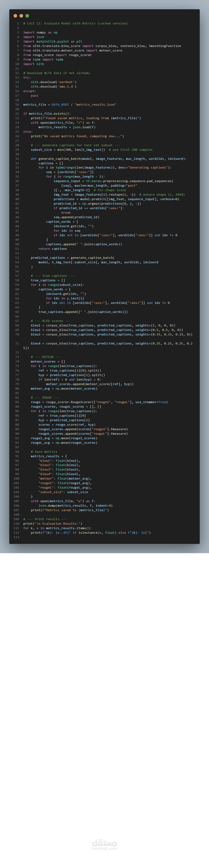Screen dimensions: 209x868
Task: Click the "def generate_caption_batch" definition line
Action: point(109,159)
